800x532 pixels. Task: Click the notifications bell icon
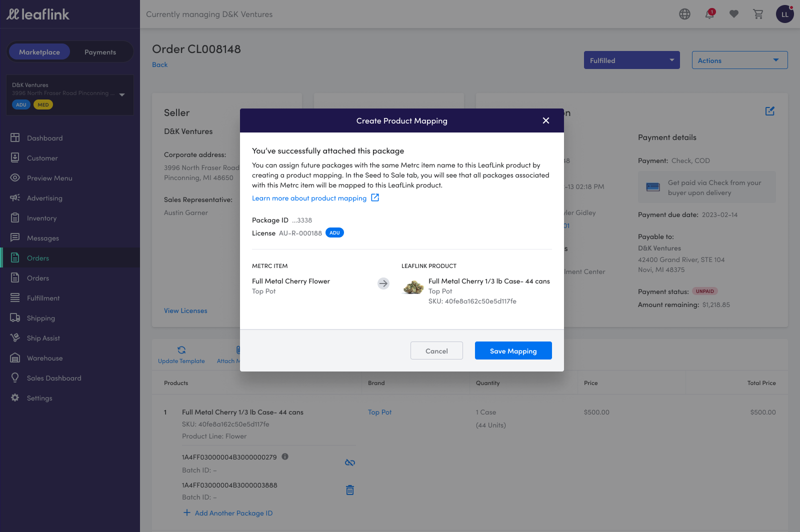(709, 14)
